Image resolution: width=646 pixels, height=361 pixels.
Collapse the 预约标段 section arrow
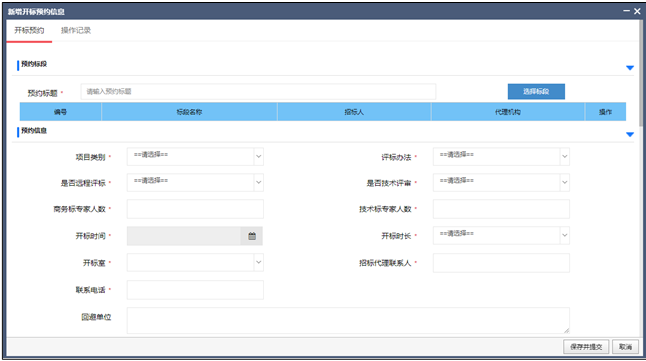click(x=630, y=68)
